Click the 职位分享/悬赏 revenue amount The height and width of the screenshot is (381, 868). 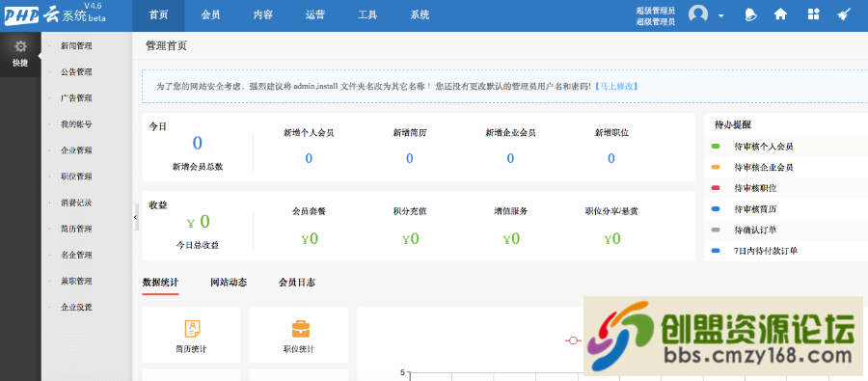click(611, 239)
